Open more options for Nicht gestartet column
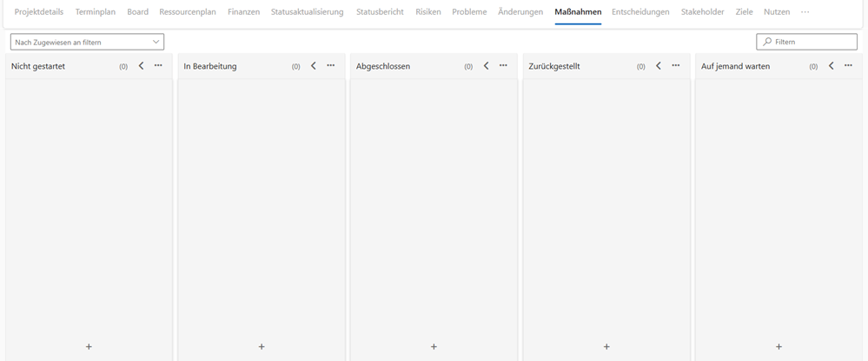The height and width of the screenshot is (361, 868). click(158, 65)
